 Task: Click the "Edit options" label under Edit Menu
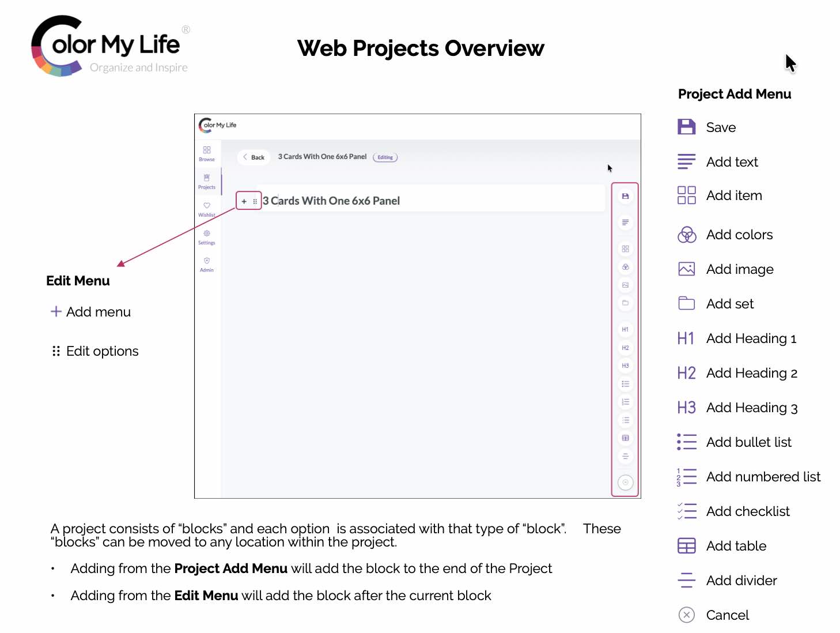click(x=103, y=351)
